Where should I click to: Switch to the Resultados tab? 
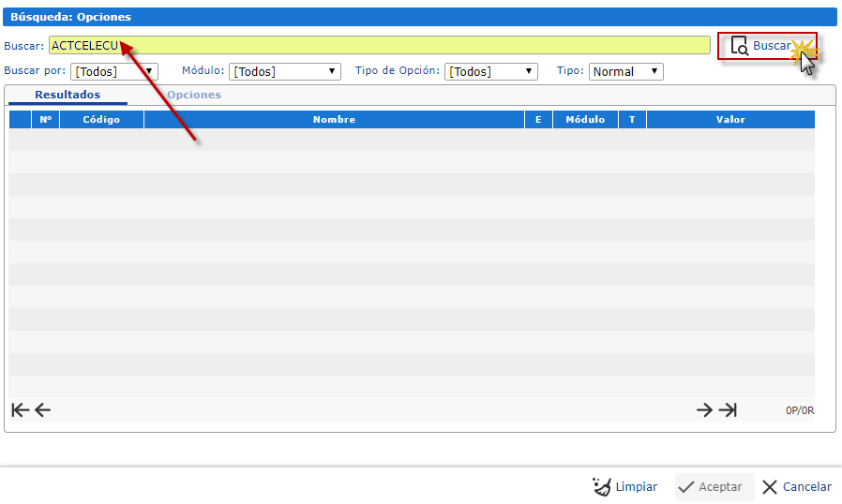coord(67,95)
